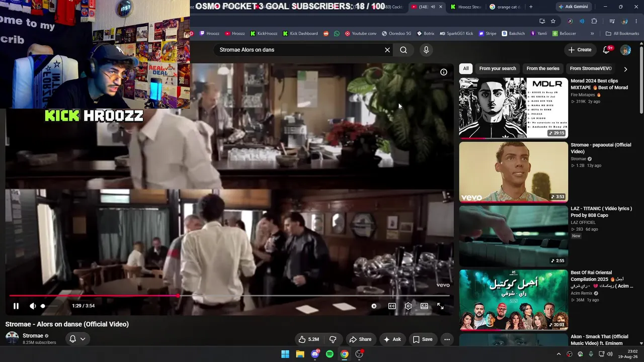Image resolution: width=644 pixels, height=362 pixels.
Task: Open the KickHroozz bookmark
Action: coord(264,34)
